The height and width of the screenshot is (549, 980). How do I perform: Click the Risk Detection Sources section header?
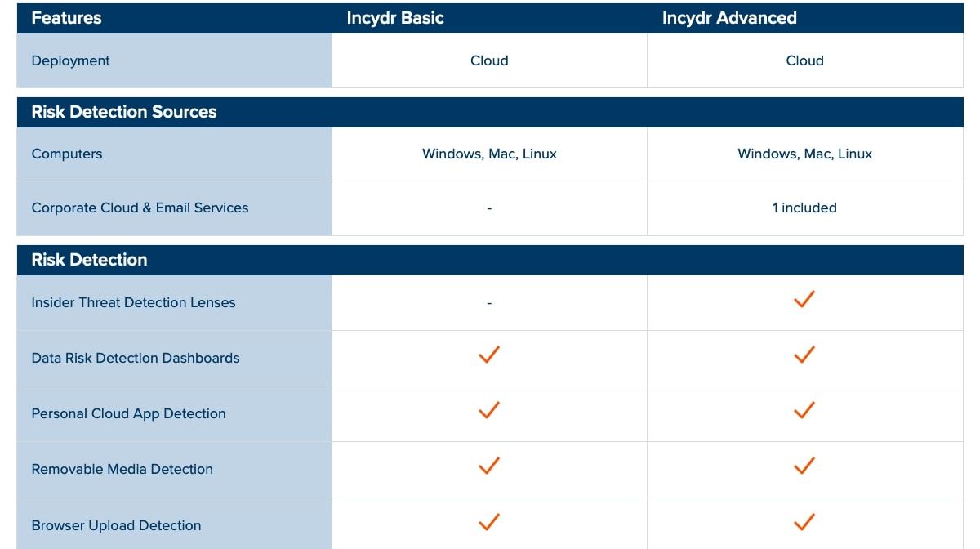tap(124, 112)
